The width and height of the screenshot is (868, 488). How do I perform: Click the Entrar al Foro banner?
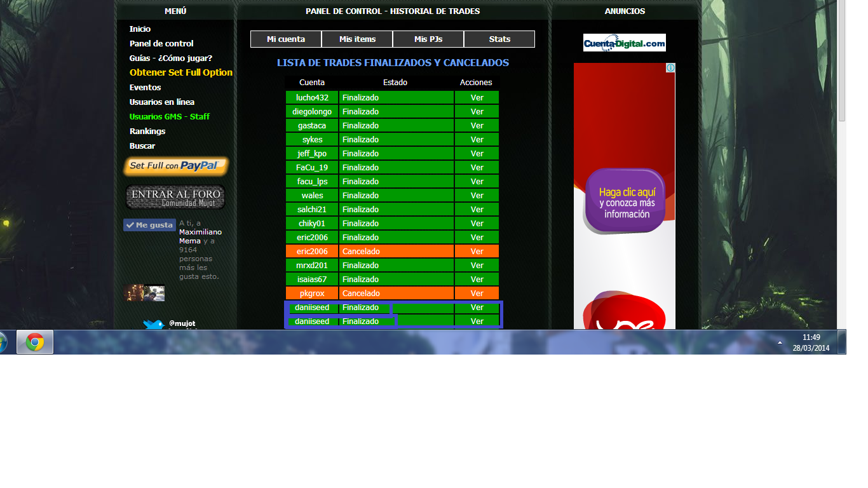(175, 197)
